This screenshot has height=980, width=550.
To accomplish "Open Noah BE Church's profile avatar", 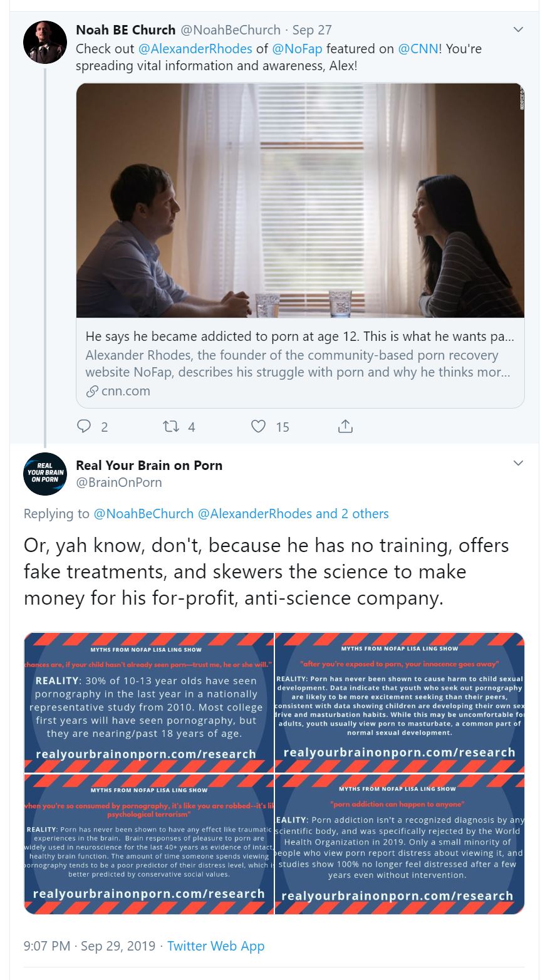I will [45, 42].
